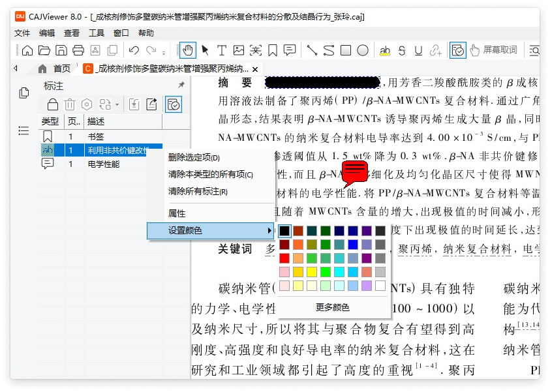Screen dimensions: 550x392
Task: Expand the 设置颜色 submenu arrow
Action: (x=269, y=230)
